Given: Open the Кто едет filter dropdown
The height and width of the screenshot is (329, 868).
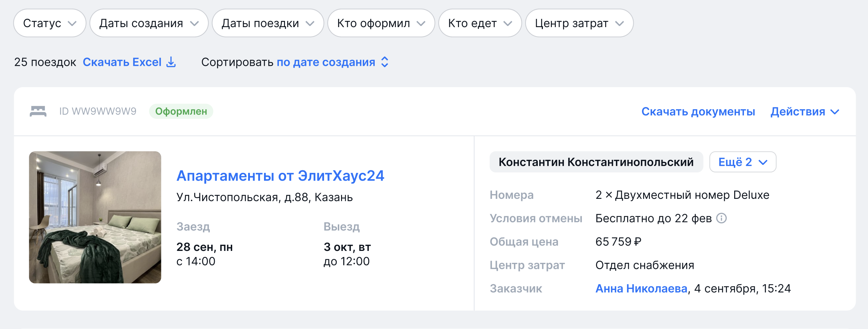Looking at the screenshot, I should pos(480,23).
